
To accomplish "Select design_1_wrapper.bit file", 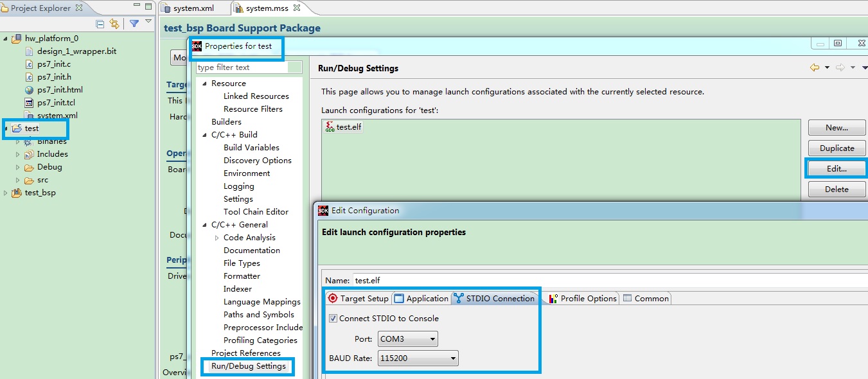I will (76, 51).
